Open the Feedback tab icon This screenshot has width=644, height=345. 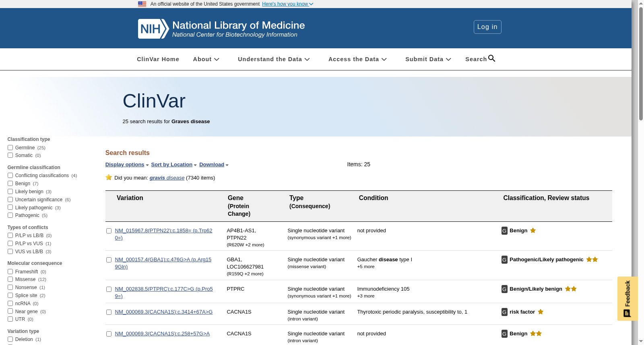coord(627,313)
